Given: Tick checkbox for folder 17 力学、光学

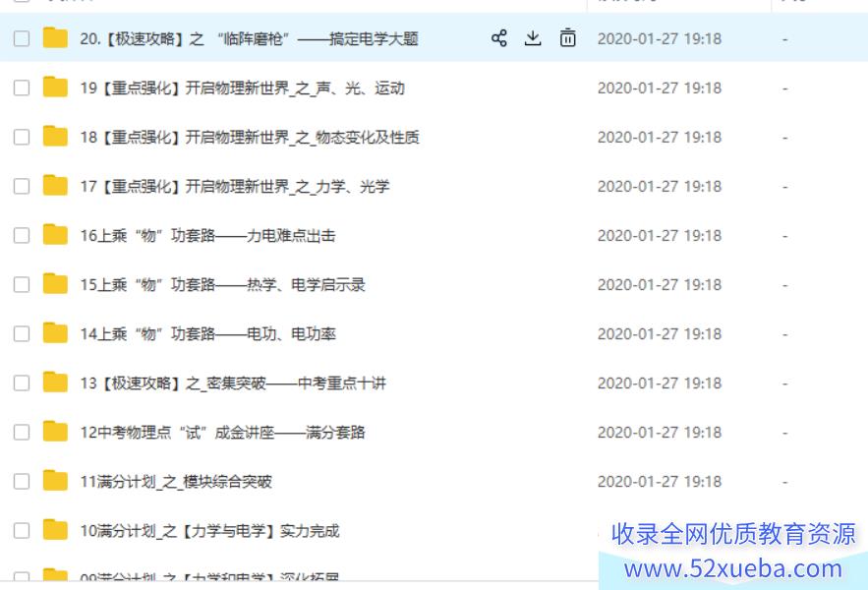Looking at the screenshot, I should click(x=22, y=186).
